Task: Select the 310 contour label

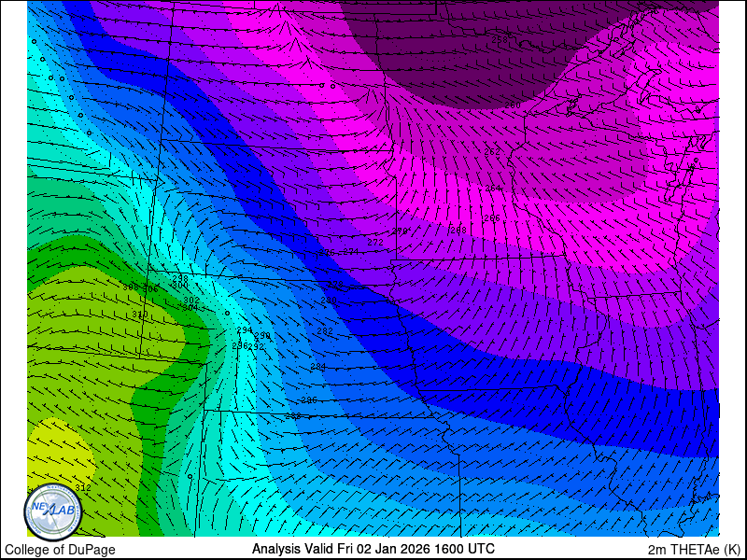Action: pyautogui.click(x=140, y=315)
